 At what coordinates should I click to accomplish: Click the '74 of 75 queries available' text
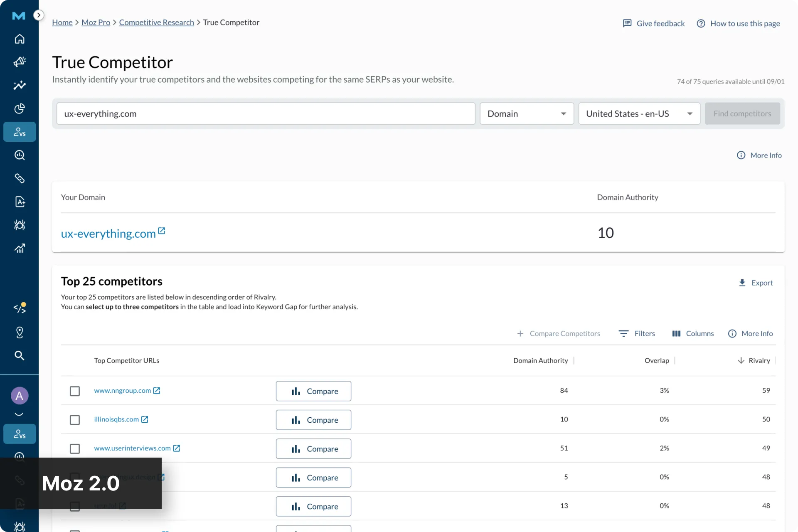point(731,81)
